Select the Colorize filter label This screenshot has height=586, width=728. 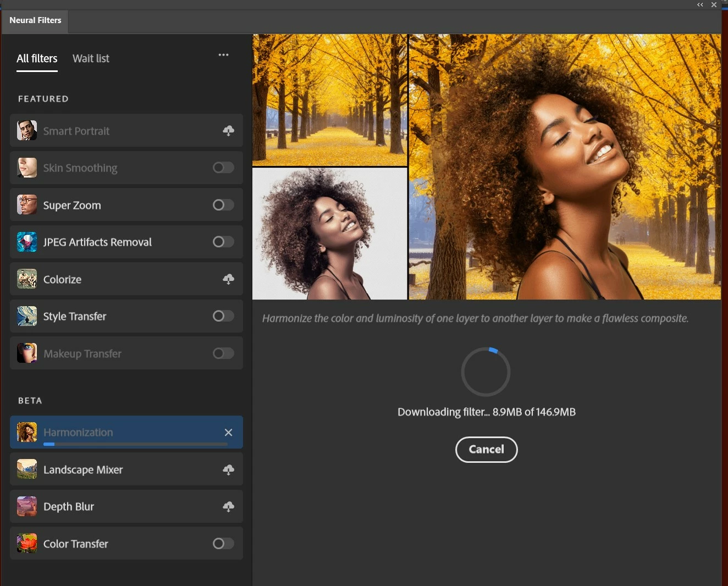click(x=62, y=280)
